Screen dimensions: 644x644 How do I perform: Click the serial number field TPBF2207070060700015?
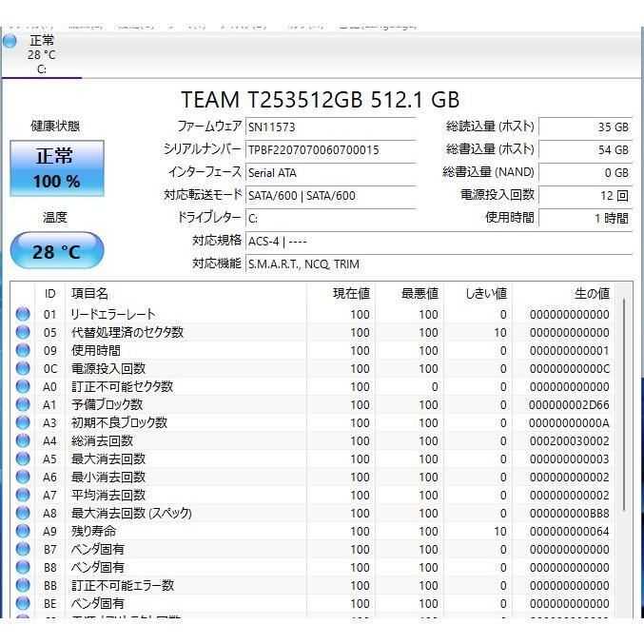pos(331,150)
